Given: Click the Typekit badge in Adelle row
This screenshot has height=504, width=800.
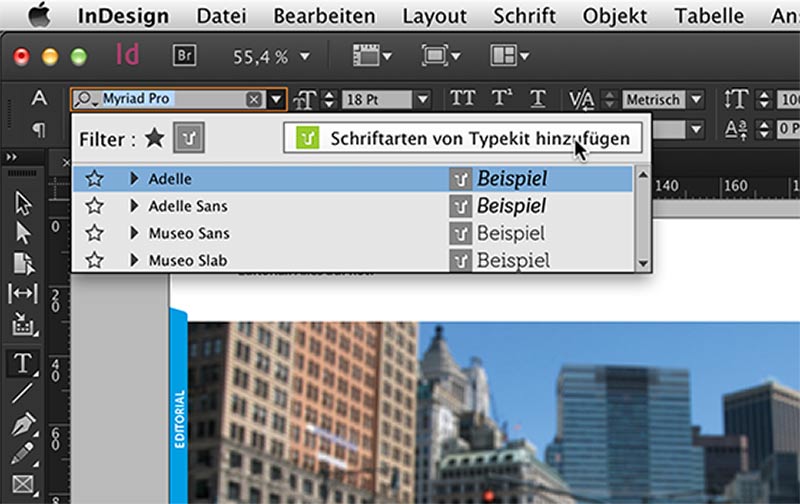Looking at the screenshot, I should pos(460,179).
